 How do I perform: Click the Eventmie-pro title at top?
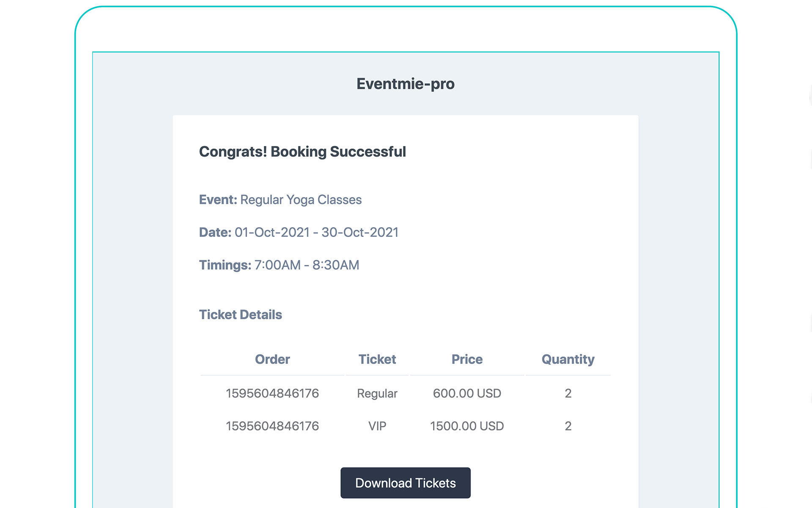tap(405, 84)
